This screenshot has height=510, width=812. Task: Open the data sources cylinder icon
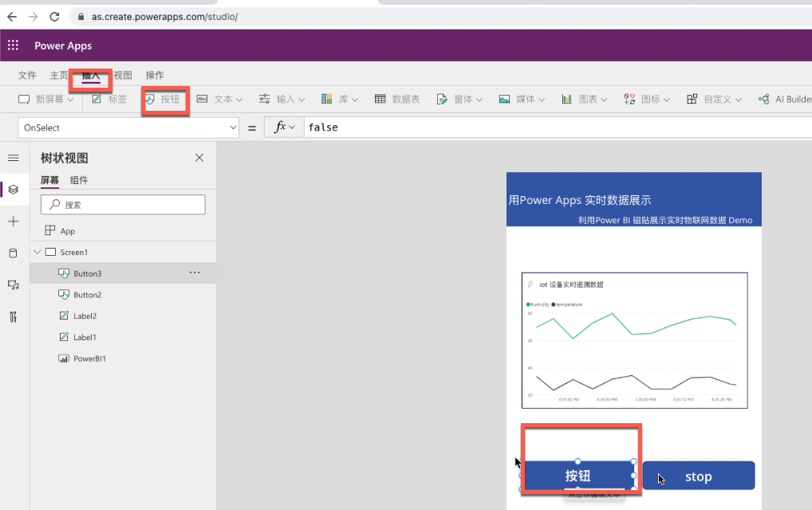pos(14,253)
